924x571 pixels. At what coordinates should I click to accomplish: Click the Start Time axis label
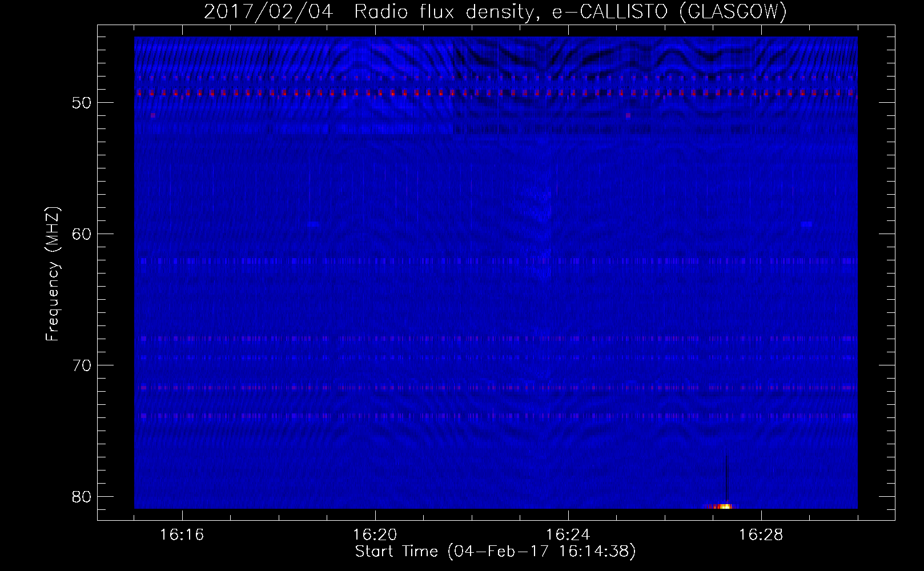[x=496, y=552]
